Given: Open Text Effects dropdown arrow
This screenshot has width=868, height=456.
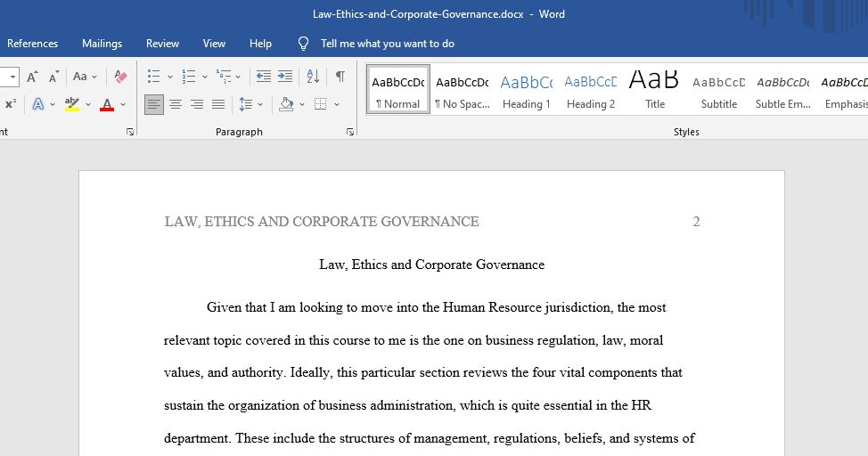Looking at the screenshot, I should 53,104.
